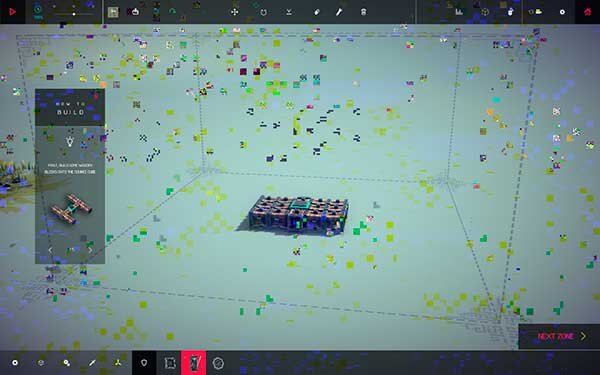
Task: Switch to the basic blocks cube category tab
Action: pyautogui.click(x=41, y=363)
